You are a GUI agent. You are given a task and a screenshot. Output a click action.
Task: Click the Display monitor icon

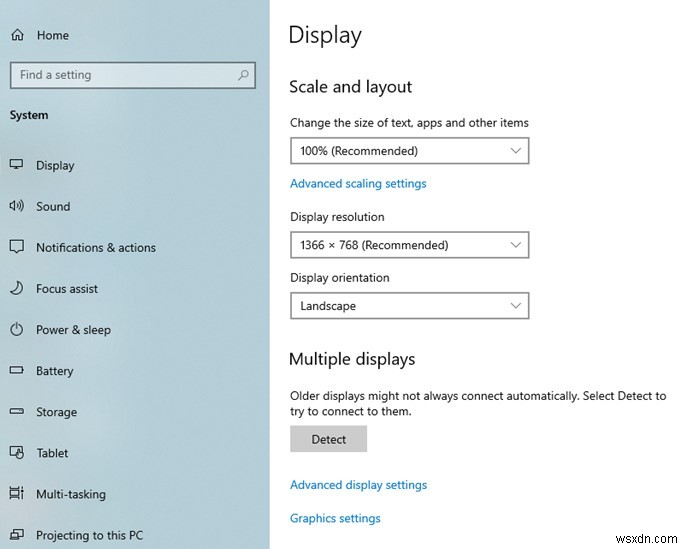coord(17,165)
